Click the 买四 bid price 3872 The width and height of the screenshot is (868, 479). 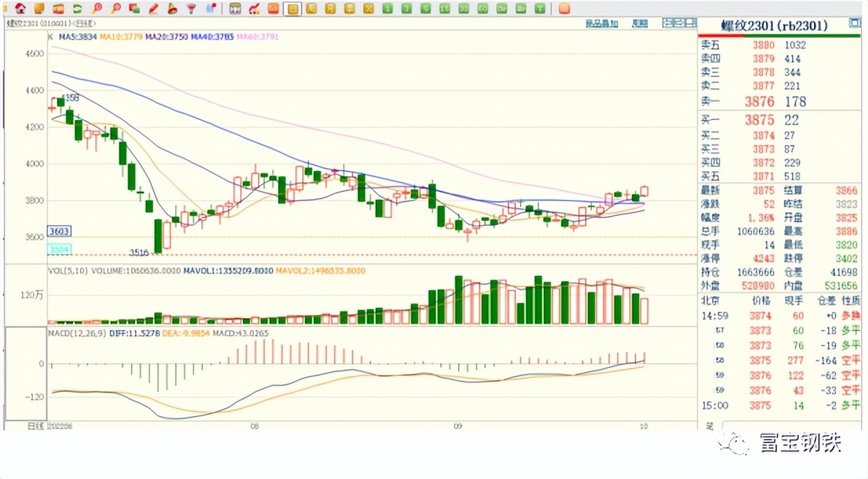click(762, 163)
